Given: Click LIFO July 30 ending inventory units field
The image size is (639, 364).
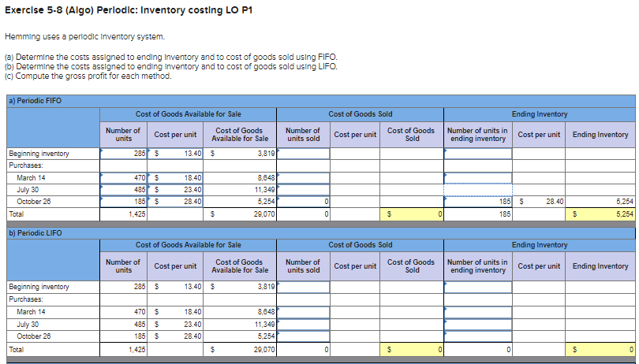Looking at the screenshot, I should (x=478, y=325).
